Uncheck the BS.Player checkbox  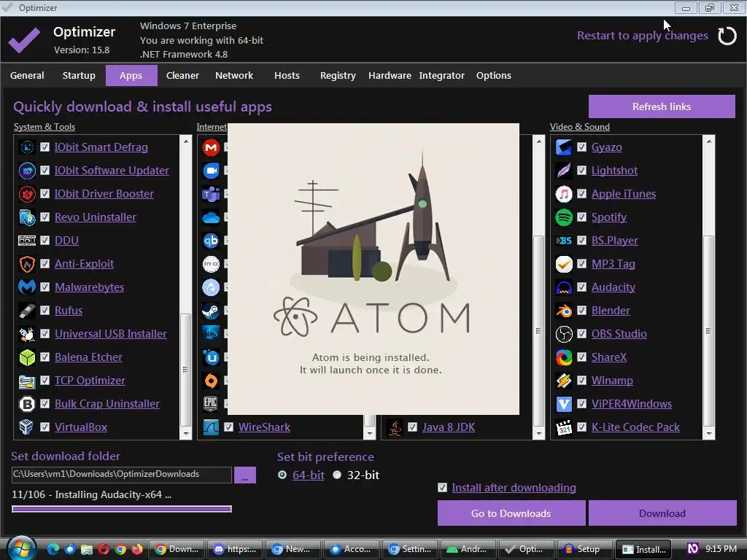pos(581,240)
